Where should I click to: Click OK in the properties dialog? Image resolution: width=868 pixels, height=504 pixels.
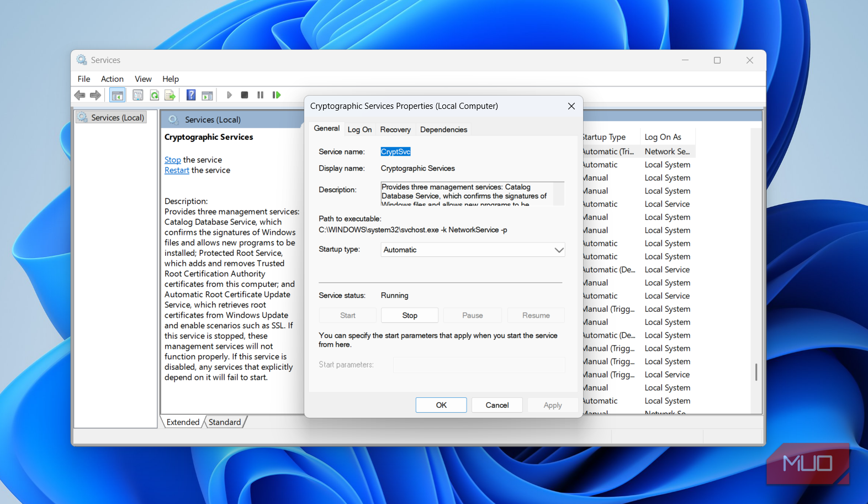441,405
